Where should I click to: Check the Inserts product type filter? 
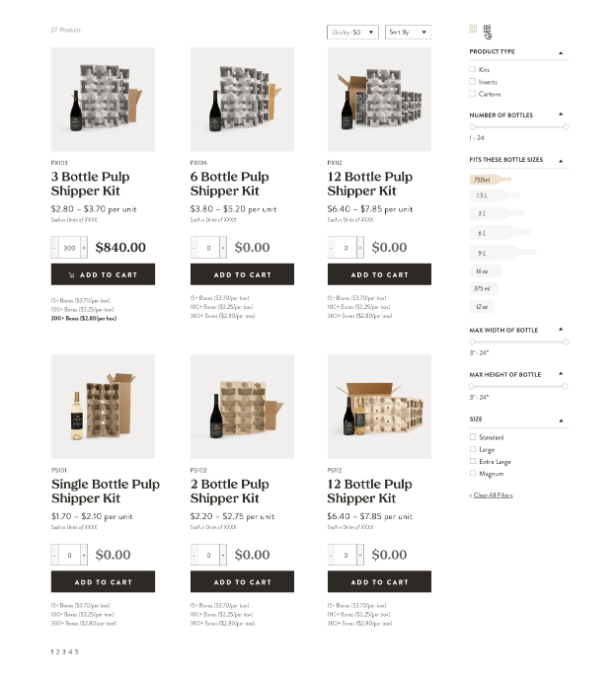coord(473,81)
